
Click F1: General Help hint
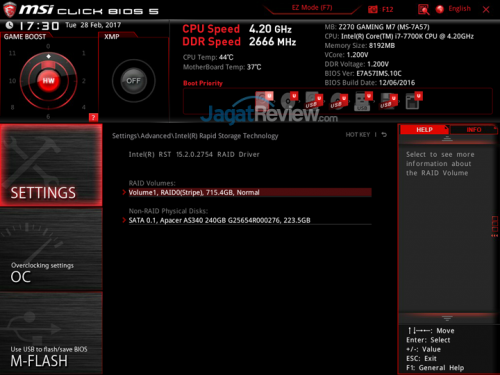tap(435, 368)
